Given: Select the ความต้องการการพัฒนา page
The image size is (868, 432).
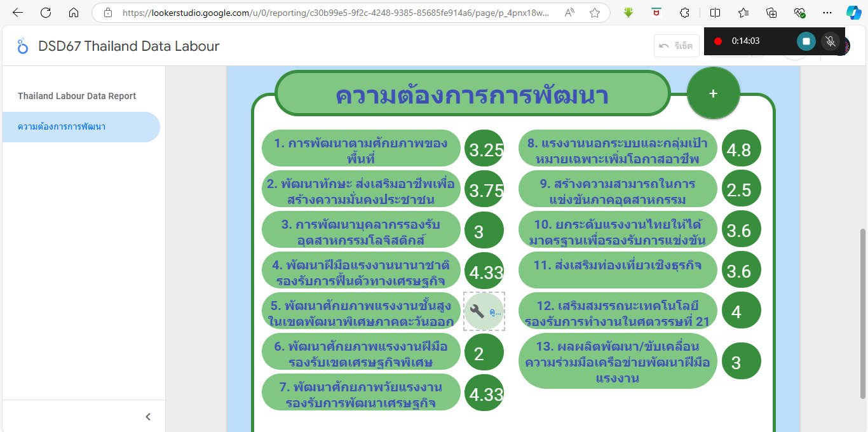Looking at the screenshot, I should point(62,126).
